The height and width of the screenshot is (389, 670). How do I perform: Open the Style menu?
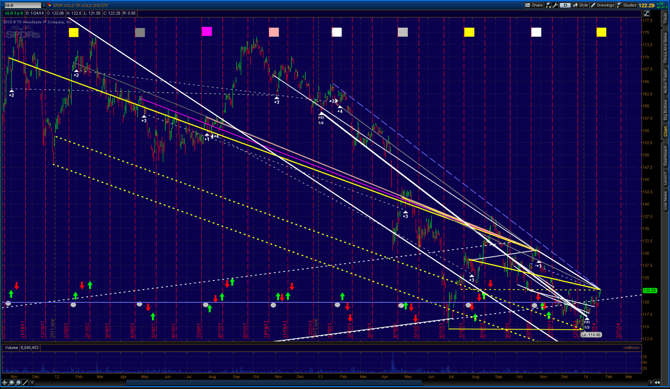tap(581, 5)
